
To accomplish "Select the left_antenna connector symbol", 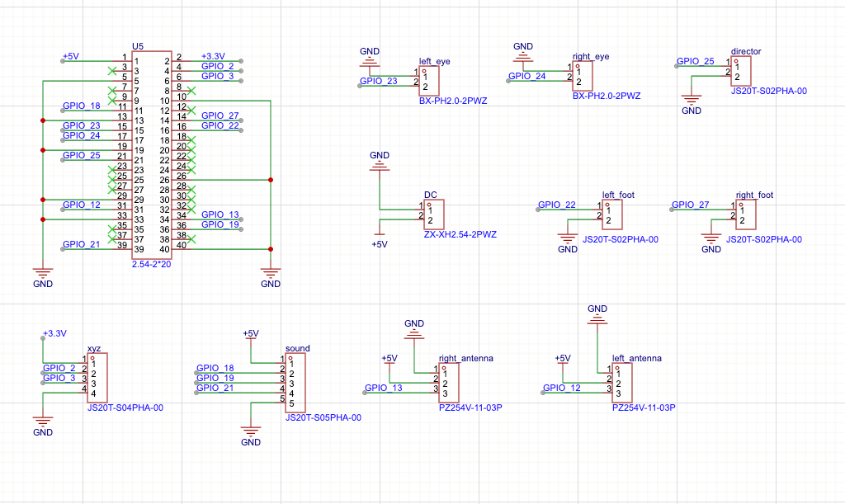I will pos(622,384).
